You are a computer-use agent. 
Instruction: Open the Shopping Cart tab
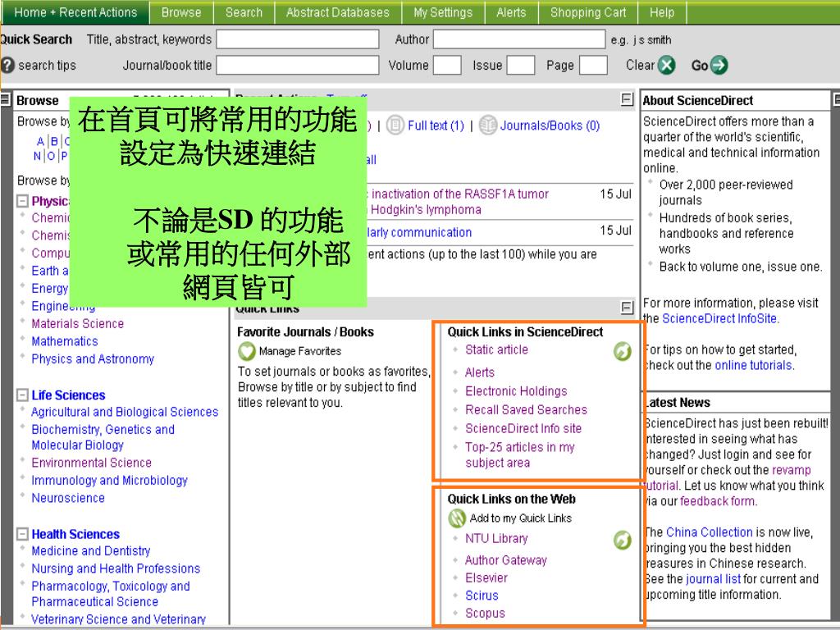pyautogui.click(x=587, y=12)
